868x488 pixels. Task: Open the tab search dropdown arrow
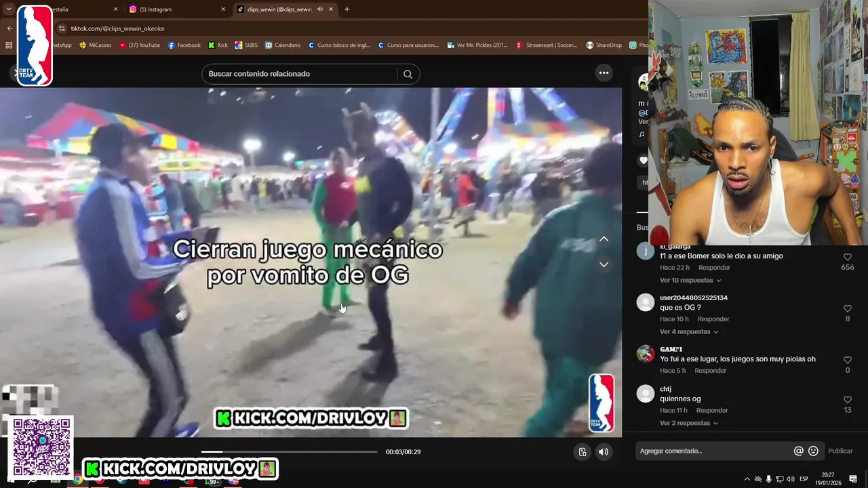[9, 9]
